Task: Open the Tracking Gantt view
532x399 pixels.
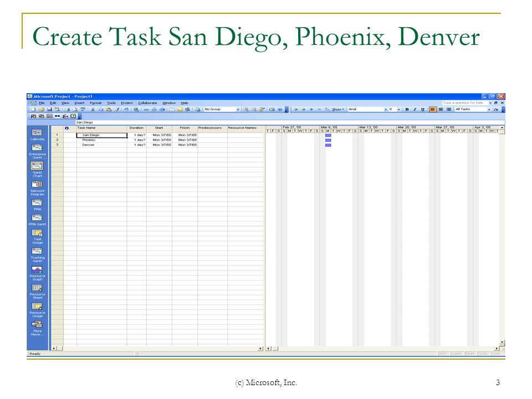Action: click(37, 255)
